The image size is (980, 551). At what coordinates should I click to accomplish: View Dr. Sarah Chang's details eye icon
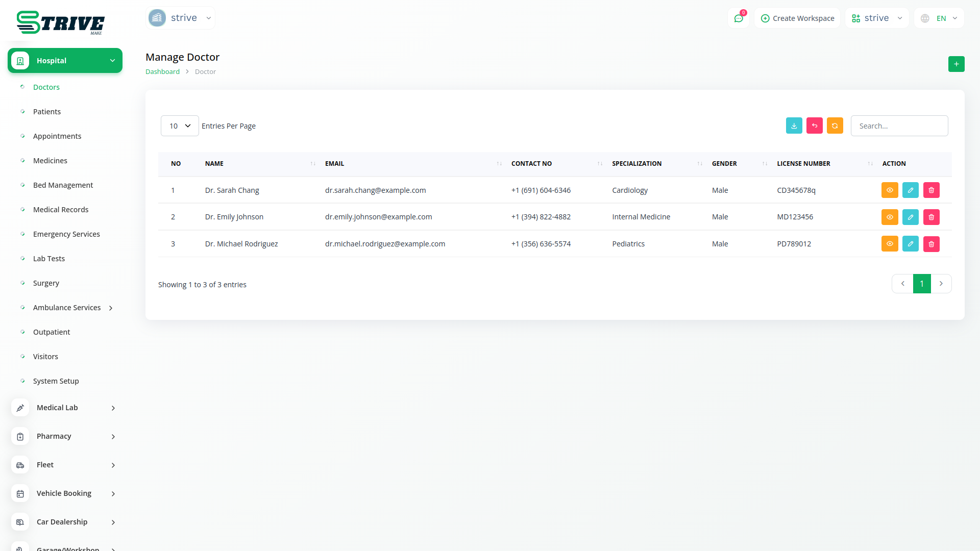tap(889, 190)
